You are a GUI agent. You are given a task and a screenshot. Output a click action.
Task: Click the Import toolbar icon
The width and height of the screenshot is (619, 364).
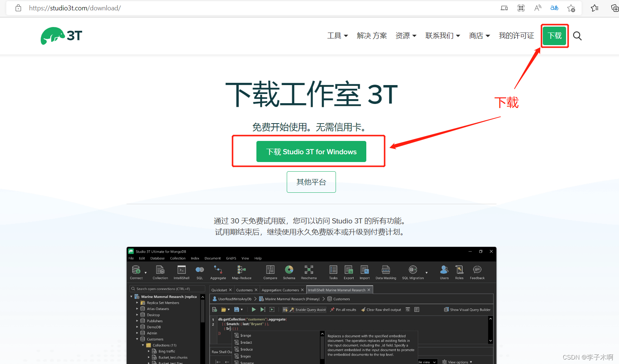(364, 272)
